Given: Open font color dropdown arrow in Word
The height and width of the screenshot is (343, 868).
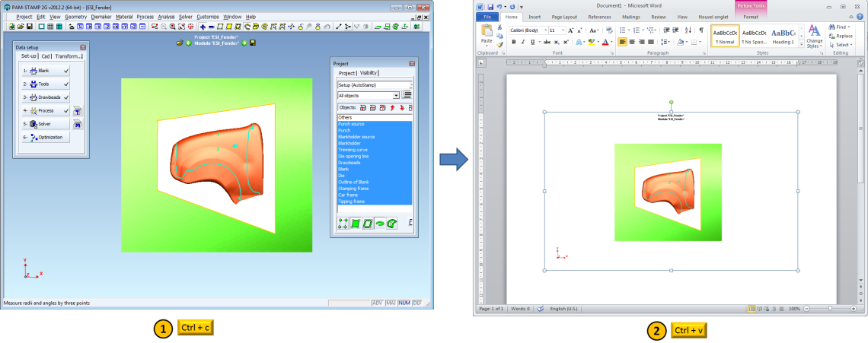Looking at the screenshot, I should click(x=611, y=42).
